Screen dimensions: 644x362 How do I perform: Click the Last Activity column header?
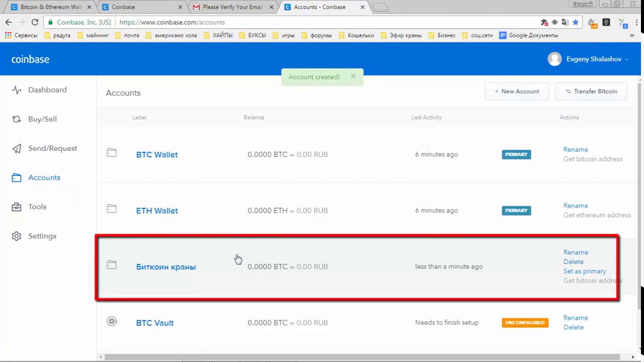click(x=427, y=117)
